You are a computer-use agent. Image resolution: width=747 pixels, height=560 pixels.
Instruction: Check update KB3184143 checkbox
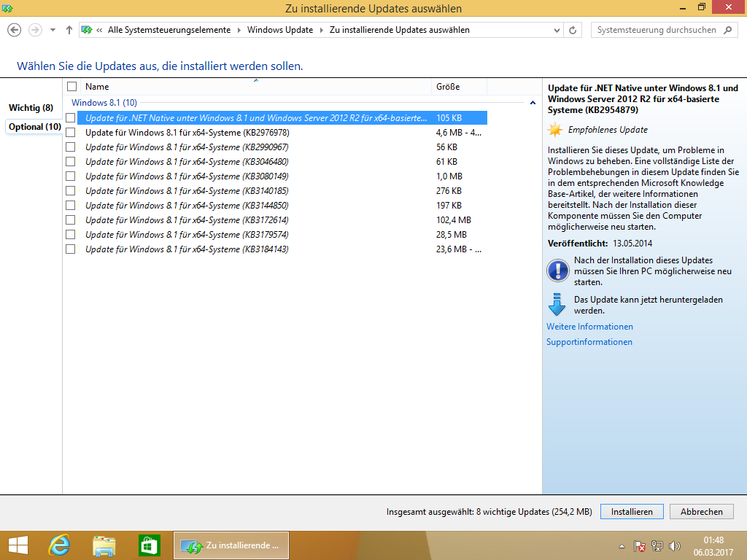(71, 249)
